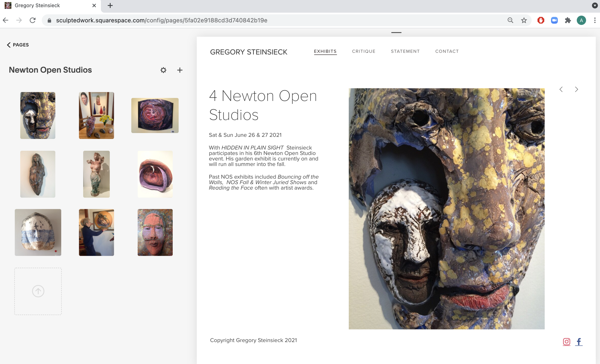Go forward in browser history

(x=19, y=20)
